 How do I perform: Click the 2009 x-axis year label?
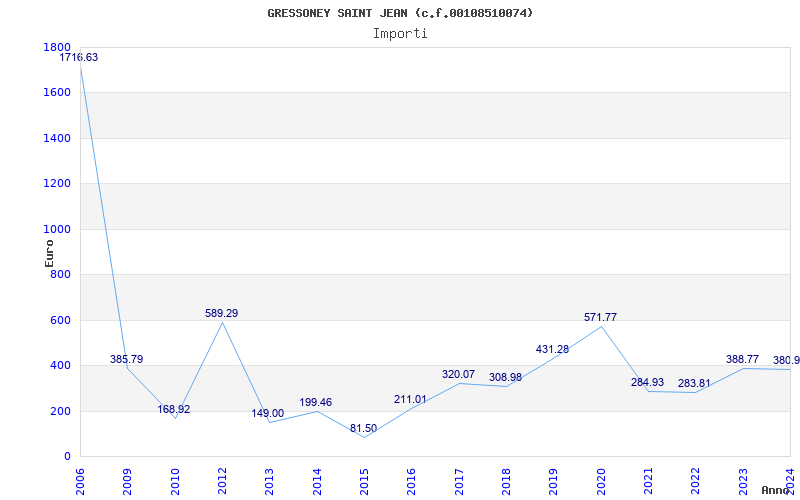click(x=128, y=482)
